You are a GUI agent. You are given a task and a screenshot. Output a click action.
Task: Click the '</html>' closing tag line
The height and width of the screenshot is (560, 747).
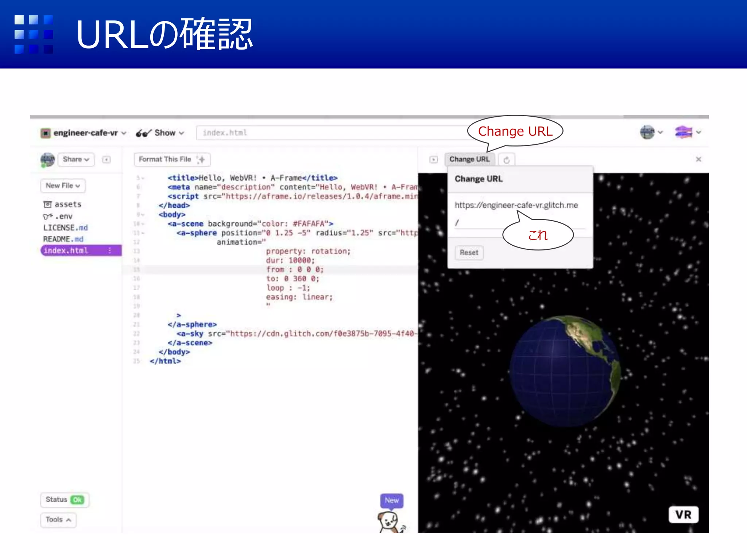165,361
